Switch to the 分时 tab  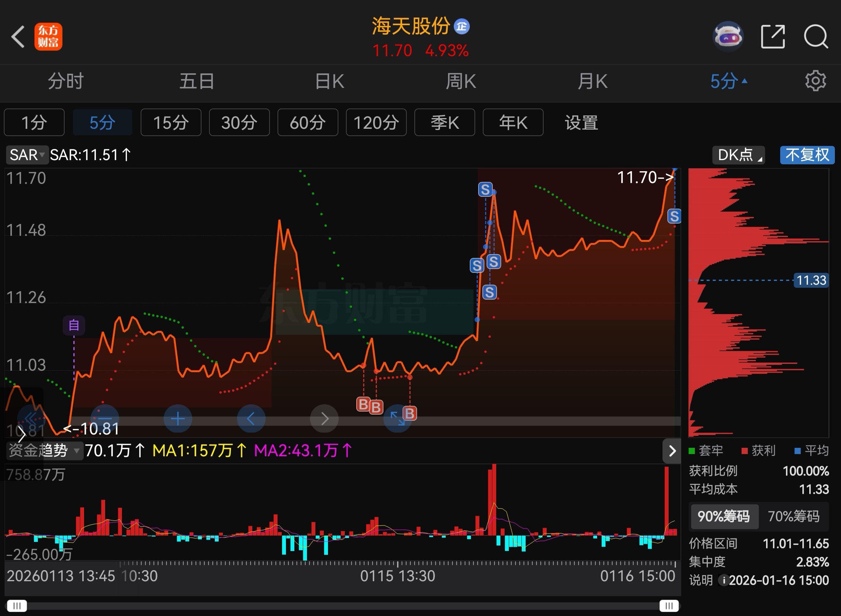pos(65,81)
